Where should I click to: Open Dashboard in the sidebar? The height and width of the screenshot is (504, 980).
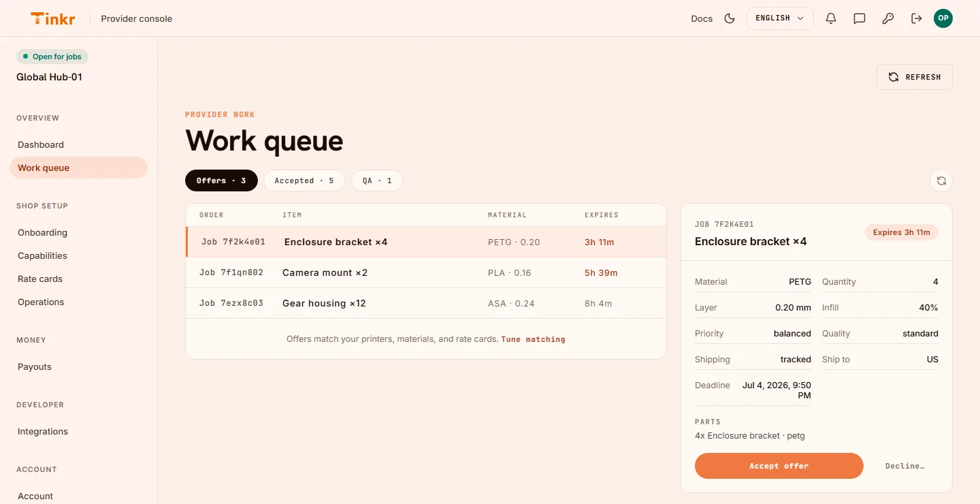coord(78,144)
